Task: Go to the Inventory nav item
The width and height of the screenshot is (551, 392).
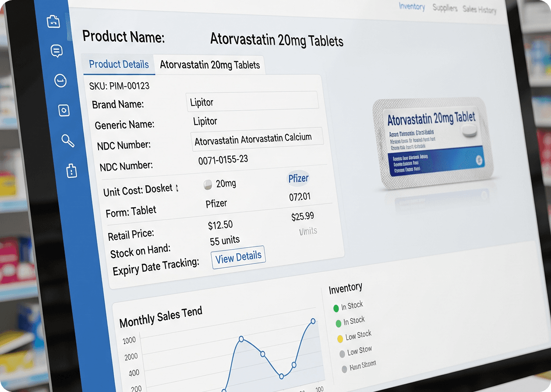Action: click(x=412, y=7)
